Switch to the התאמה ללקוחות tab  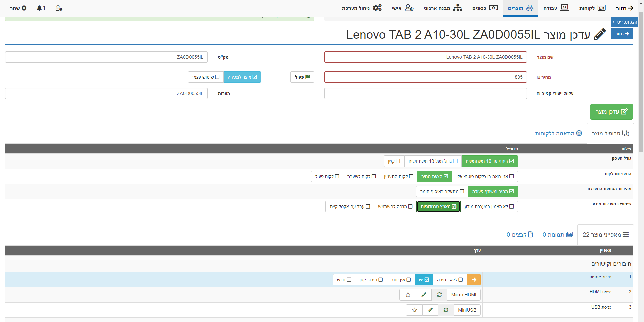(x=558, y=133)
